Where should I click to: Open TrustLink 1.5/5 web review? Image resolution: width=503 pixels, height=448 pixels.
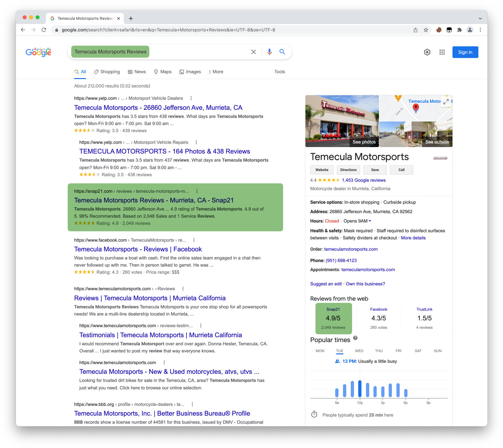424,319
